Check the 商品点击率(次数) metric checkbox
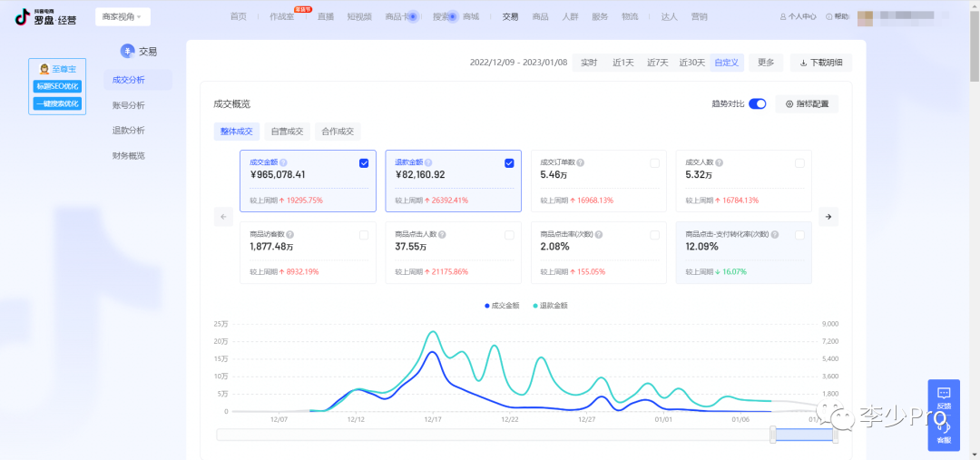 [x=654, y=235]
